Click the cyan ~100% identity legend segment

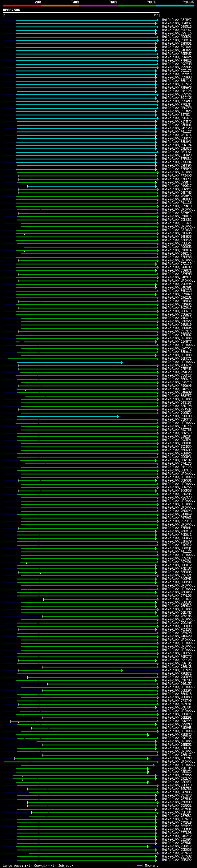point(175,6)
